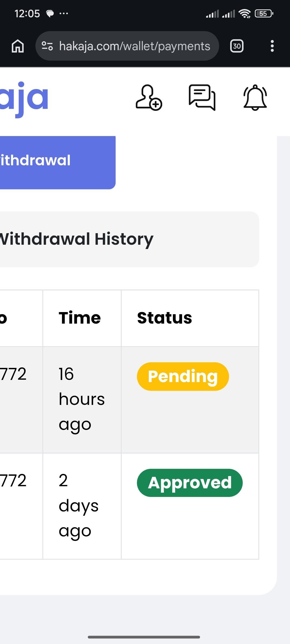The width and height of the screenshot is (290, 644).
Task: Open the site settings icon in address bar
Action: [x=47, y=46]
